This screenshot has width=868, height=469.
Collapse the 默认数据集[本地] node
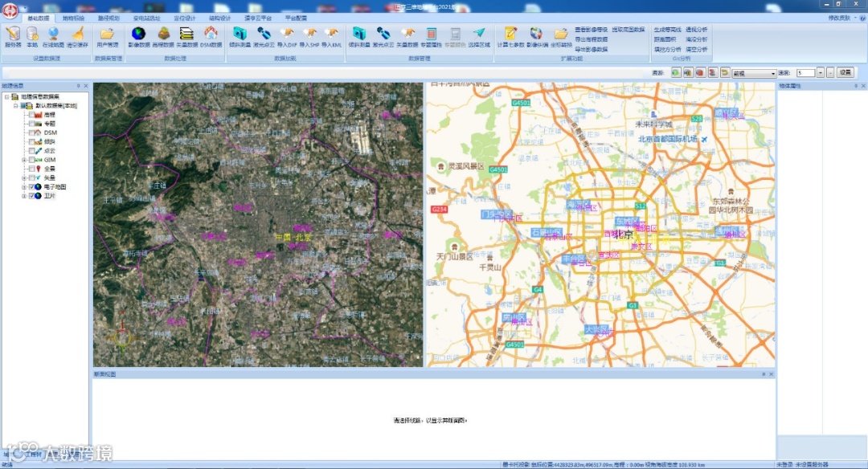15,105
